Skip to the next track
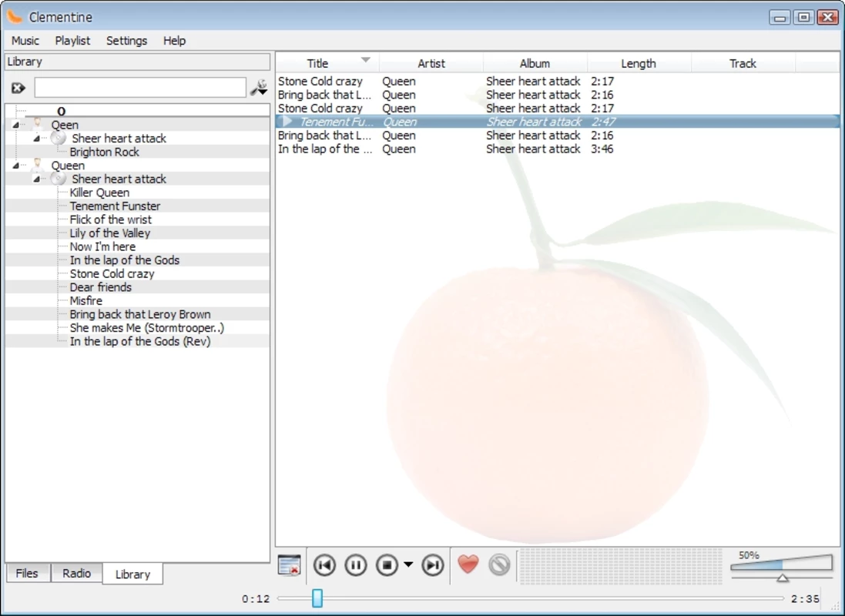The width and height of the screenshot is (845, 616). click(x=433, y=565)
